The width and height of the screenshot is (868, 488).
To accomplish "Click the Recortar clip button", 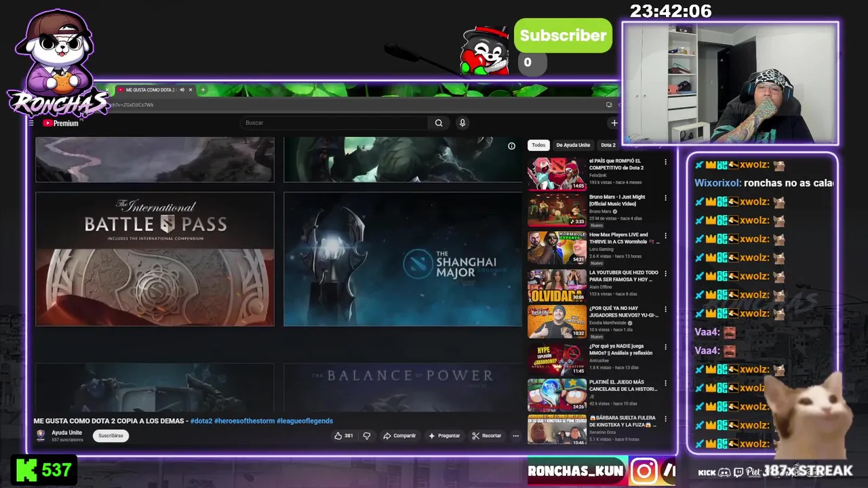I will click(x=487, y=436).
